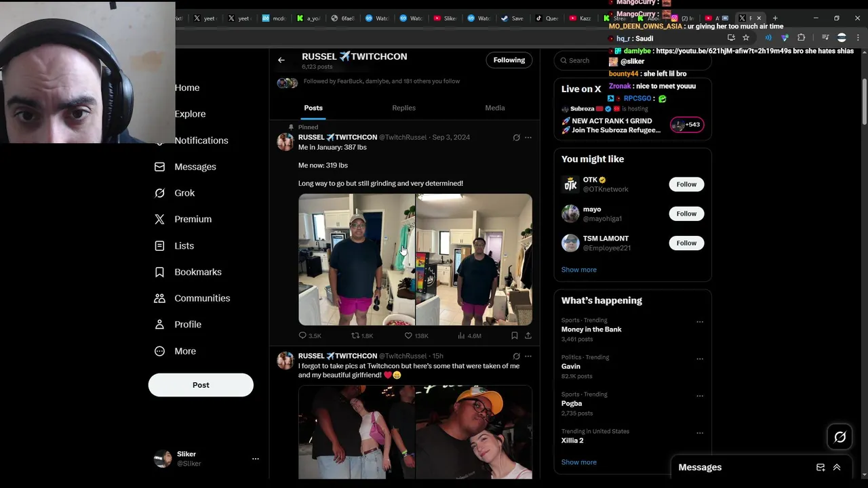
Task: Open more options for Gavin trend
Action: [700, 359]
